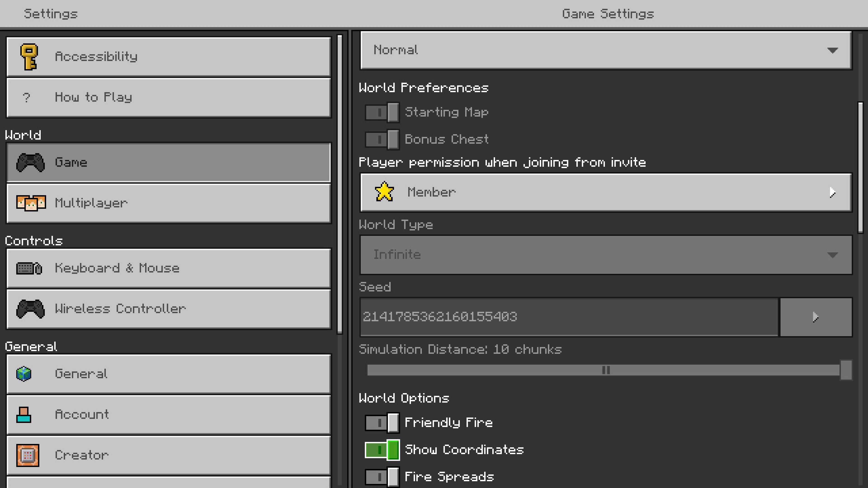Click the Seed number field

pyautogui.click(x=569, y=317)
